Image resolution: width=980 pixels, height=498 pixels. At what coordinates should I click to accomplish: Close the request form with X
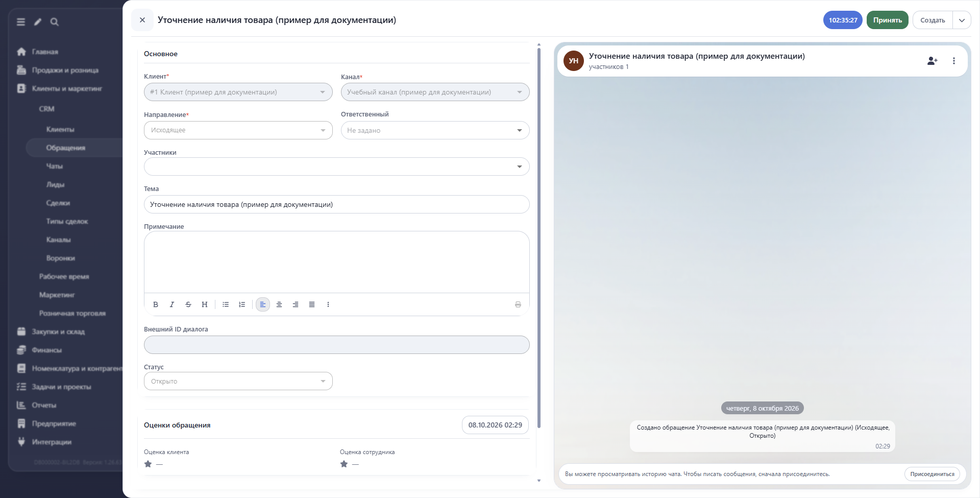pos(142,20)
